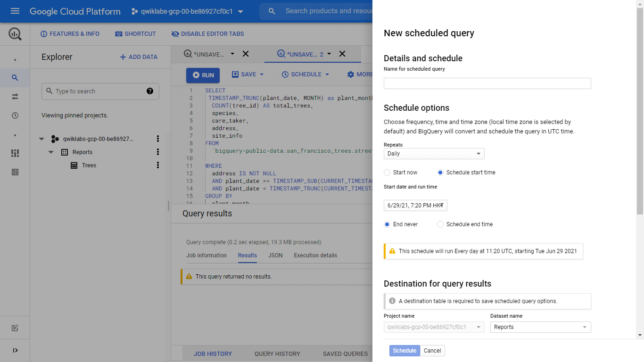Cancel the new scheduled query
The height and width of the screenshot is (362, 644).
(x=432, y=351)
